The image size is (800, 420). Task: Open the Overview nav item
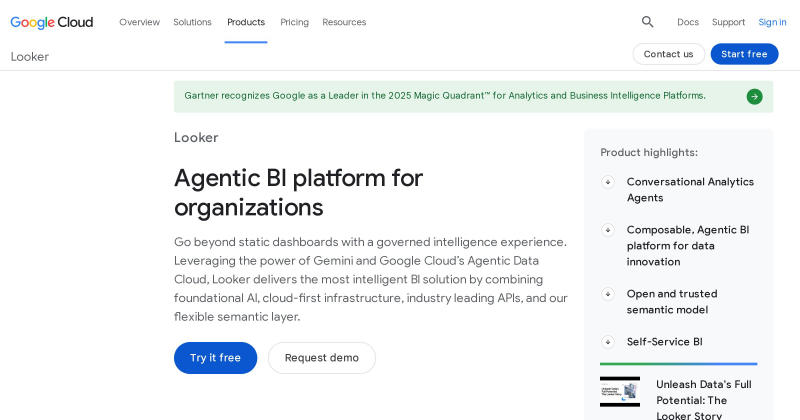tap(139, 22)
